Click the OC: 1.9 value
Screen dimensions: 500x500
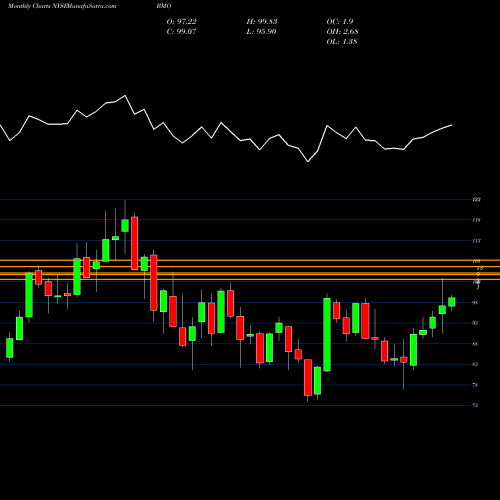coord(340,22)
